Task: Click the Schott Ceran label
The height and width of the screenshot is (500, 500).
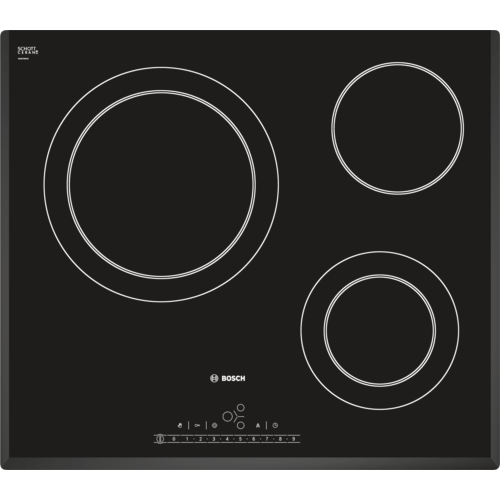Action: (28, 50)
